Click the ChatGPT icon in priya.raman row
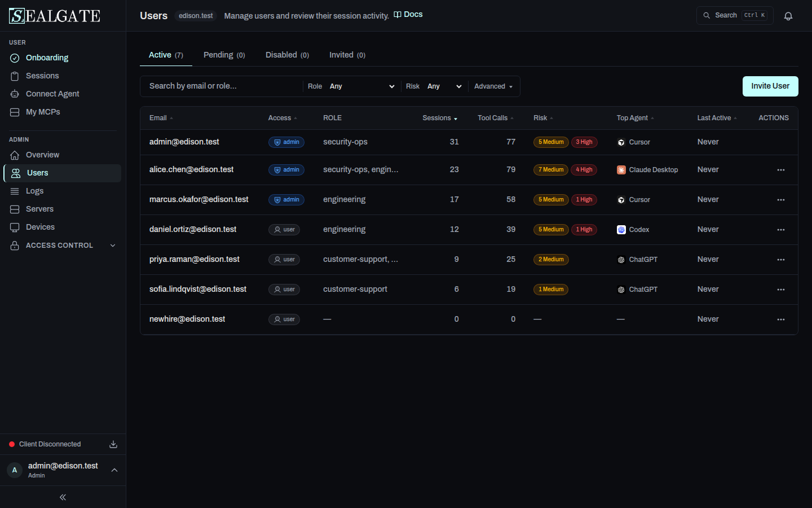The width and height of the screenshot is (812, 508). [x=621, y=260]
